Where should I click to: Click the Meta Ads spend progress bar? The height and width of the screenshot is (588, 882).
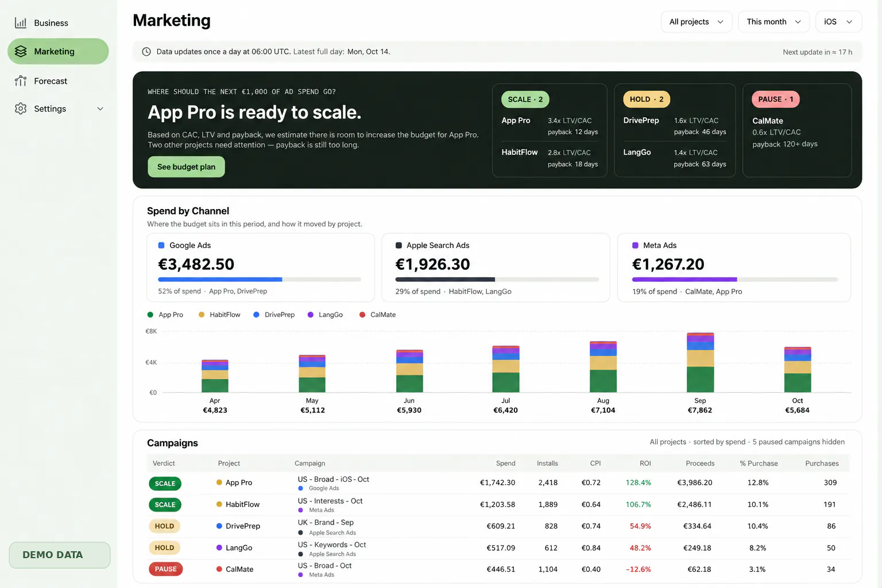pos(735,280)
